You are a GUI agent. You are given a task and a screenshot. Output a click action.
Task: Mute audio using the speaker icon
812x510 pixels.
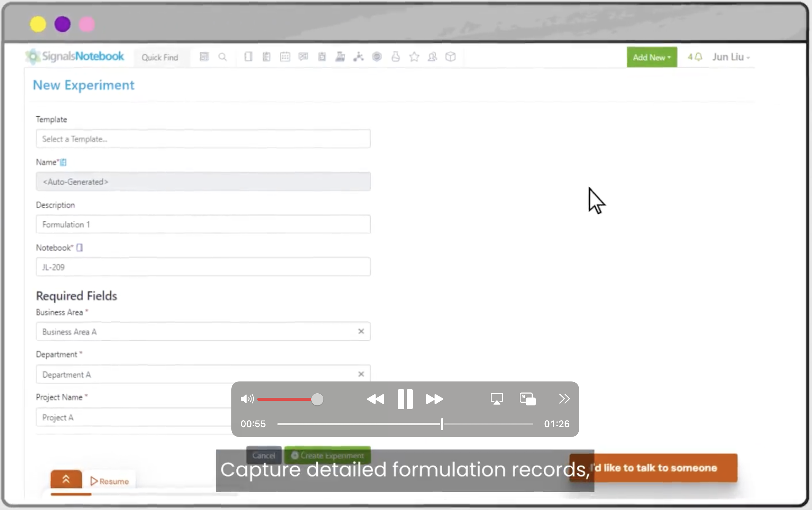(247, 399)
